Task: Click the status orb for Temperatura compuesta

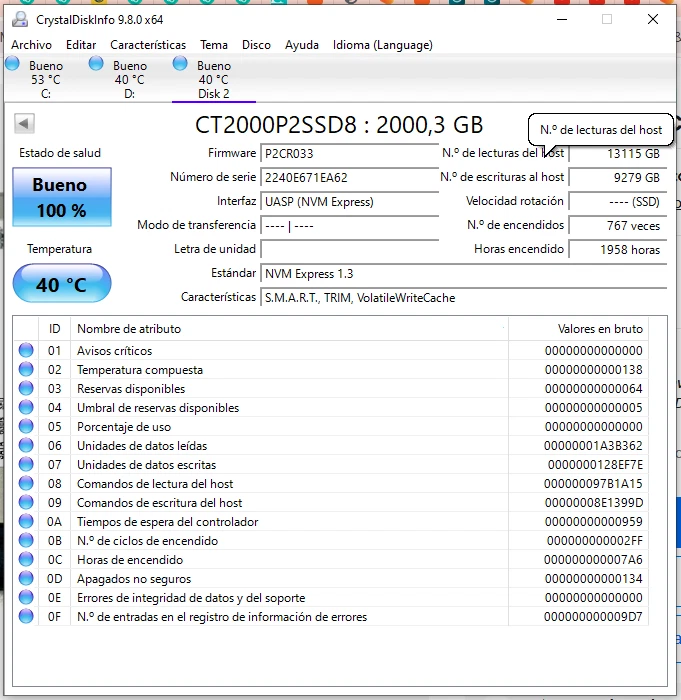Action: coord(26,369)
